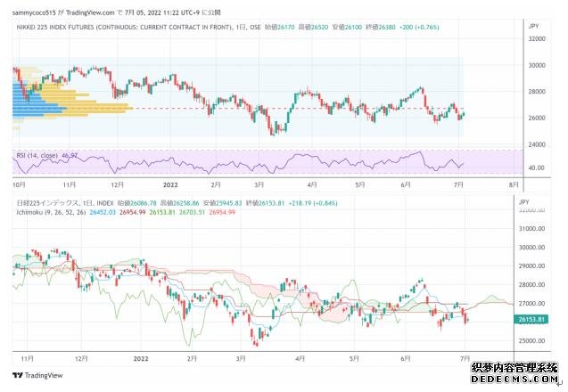This screenshot has height=392, width=568.
Task: Click the 32000 price level on futures chart
Action: coord(537,38)
